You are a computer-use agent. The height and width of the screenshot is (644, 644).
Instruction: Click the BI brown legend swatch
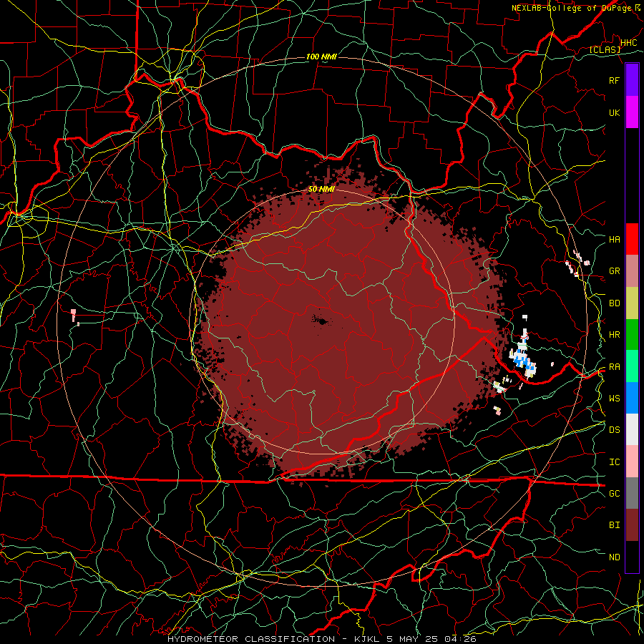tap(632, 525)
